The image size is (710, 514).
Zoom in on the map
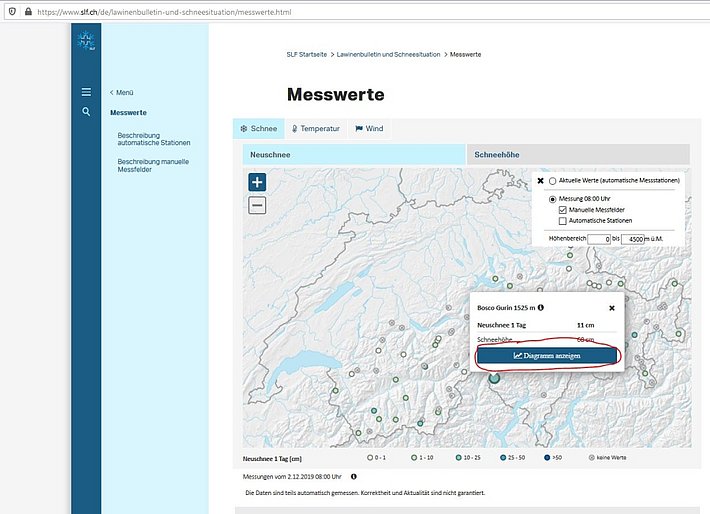pos(257,182)
